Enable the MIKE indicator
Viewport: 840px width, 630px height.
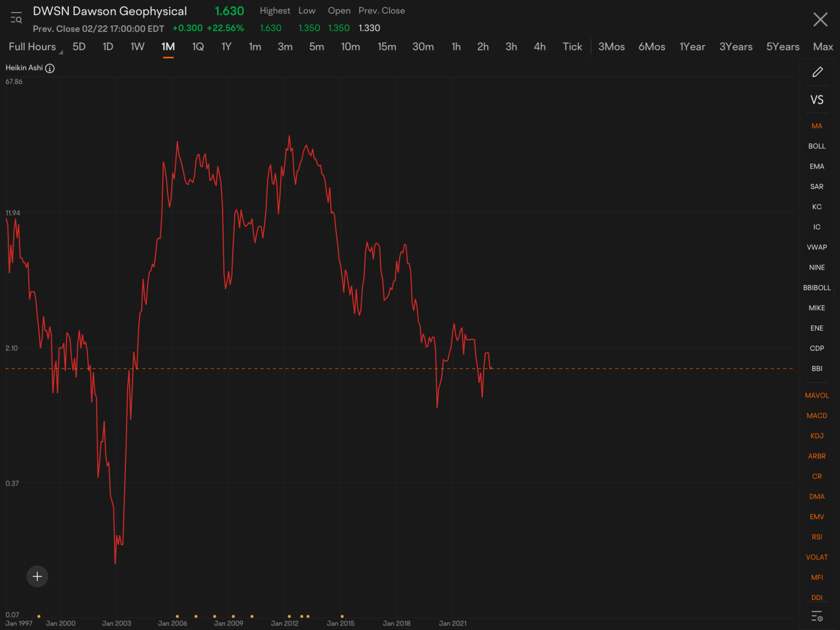pyautogui.click(x=817, y=308)
